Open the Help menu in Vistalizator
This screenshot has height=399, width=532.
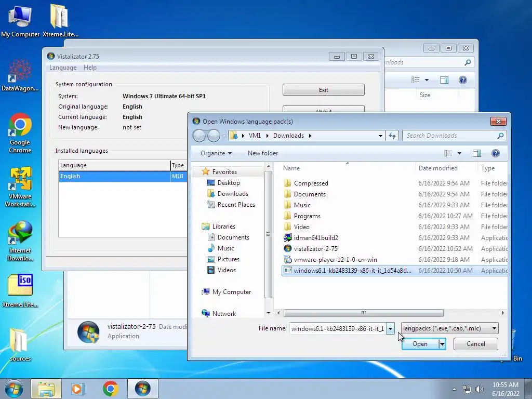click(x=90, y=68)
